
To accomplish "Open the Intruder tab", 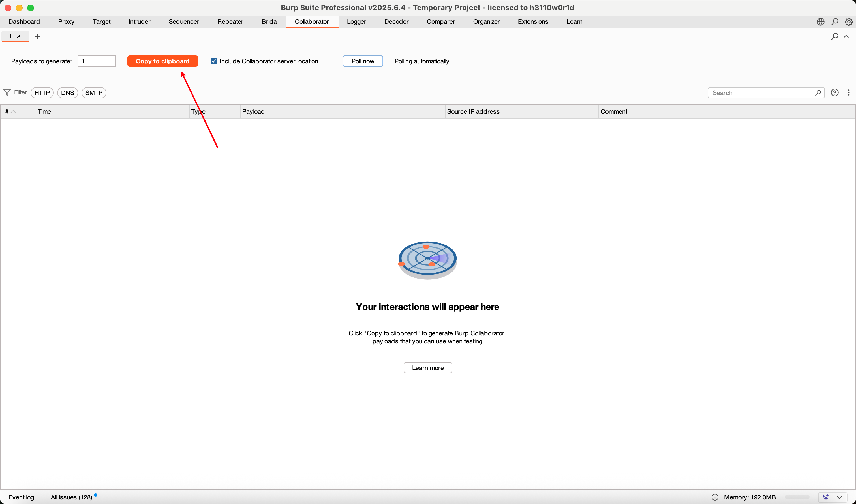I will click(139, 22).
